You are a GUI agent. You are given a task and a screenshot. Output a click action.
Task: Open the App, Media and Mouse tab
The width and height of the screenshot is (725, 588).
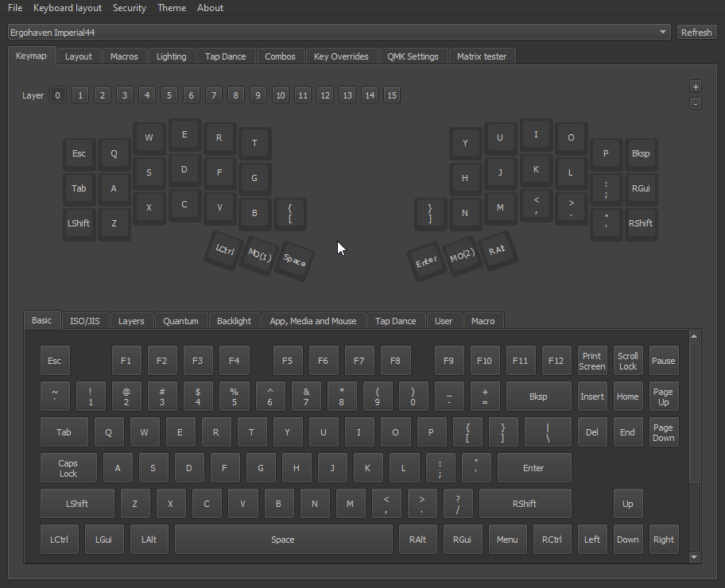[x=313, y=321]
